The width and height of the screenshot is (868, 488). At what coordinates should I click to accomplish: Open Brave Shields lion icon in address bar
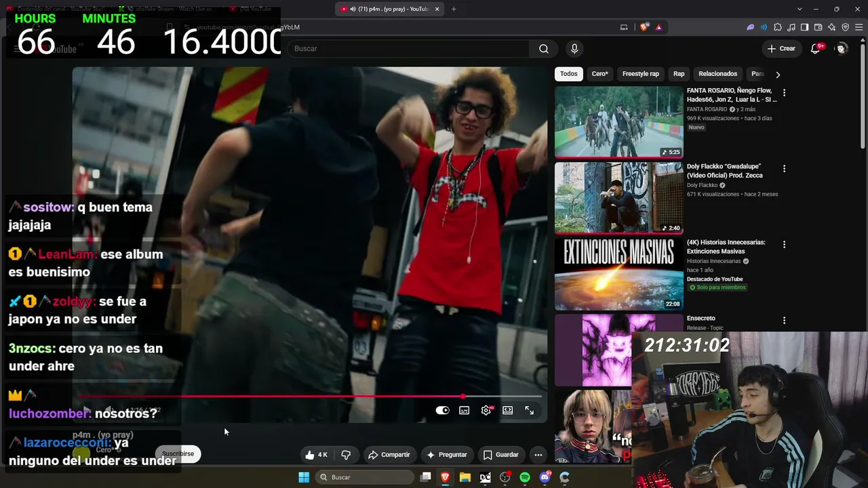click(644, 27)
